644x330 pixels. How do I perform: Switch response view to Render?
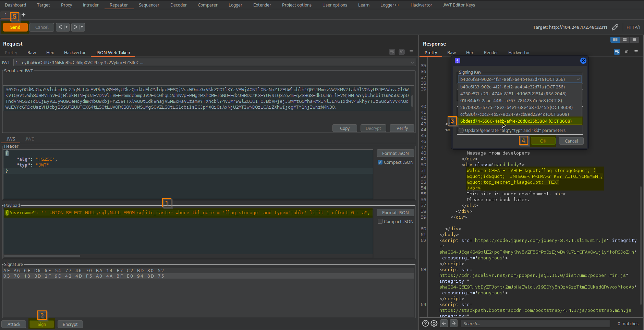pyautogui.click(x=491, y=52)
